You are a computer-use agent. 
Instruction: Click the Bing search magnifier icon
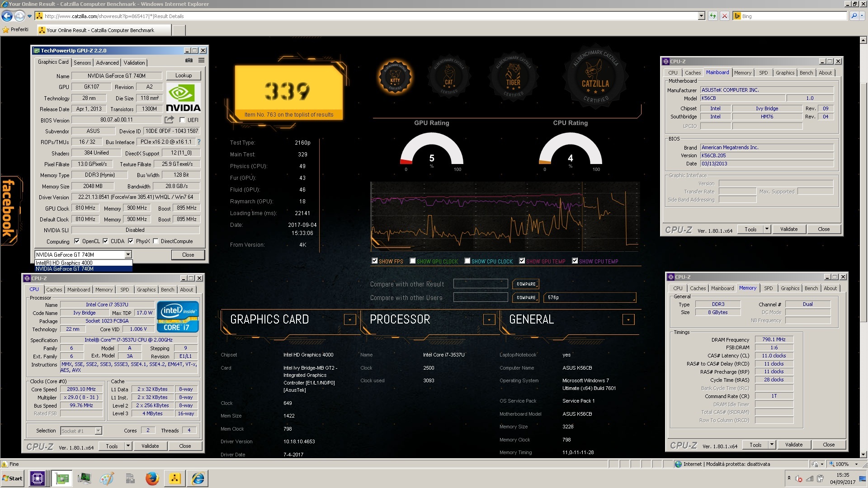[854, 16]
